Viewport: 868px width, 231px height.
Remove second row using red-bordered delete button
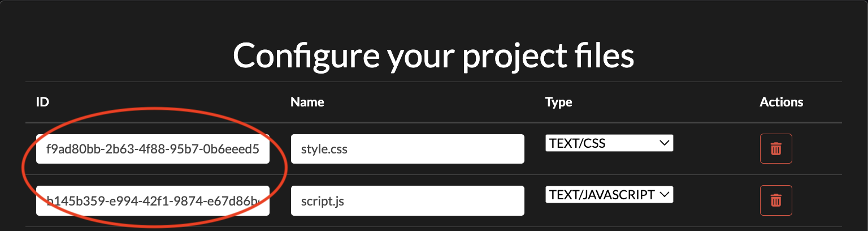pos(776,200)
